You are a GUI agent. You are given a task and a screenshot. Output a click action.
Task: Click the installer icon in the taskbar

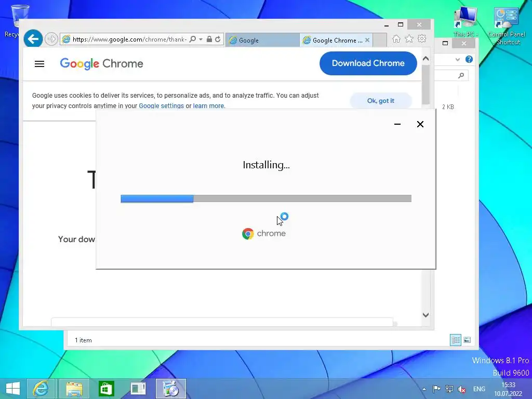(170, 389)
